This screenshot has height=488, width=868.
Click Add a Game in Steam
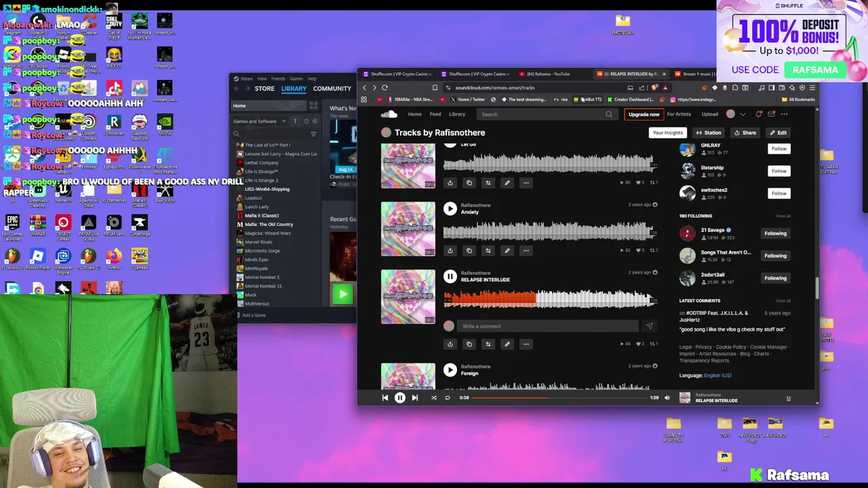click(x=251, y=315)
